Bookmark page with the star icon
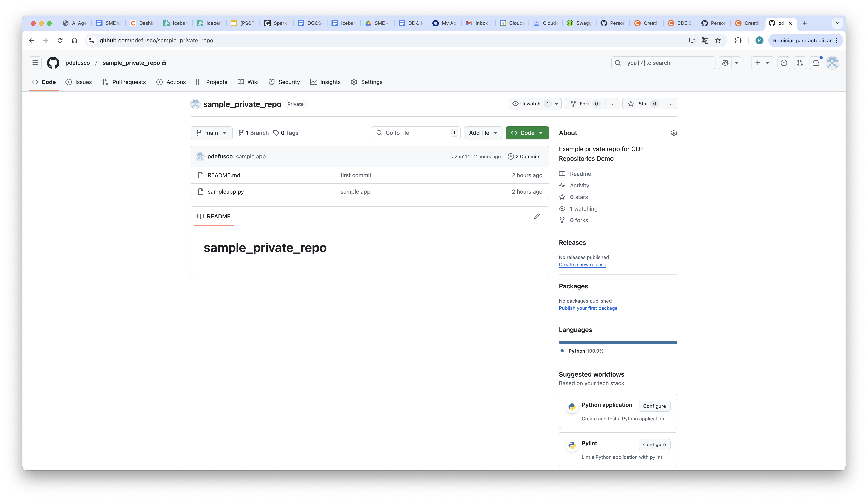Image resolution: width=868 pixels, height=500 pixels. coord(718,41)
